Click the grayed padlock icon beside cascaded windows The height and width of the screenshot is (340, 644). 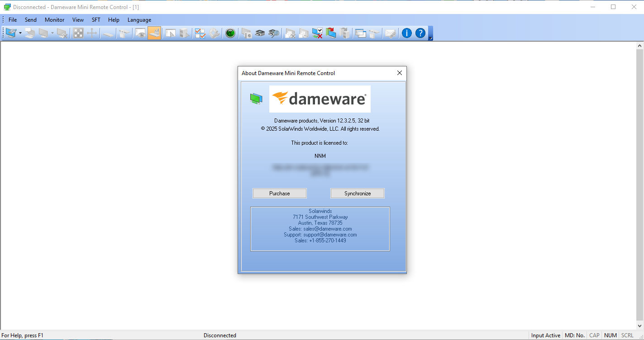point(374,33)
